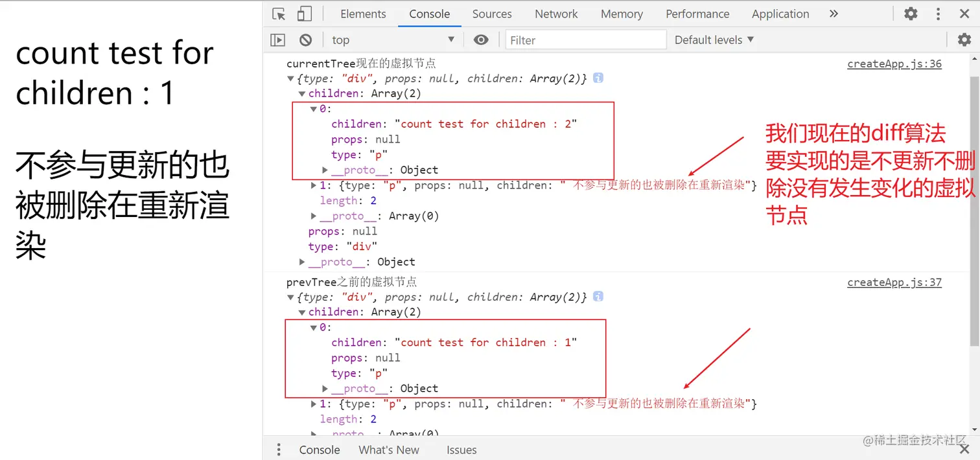Open the Issues drawer tab

[461, 450]
